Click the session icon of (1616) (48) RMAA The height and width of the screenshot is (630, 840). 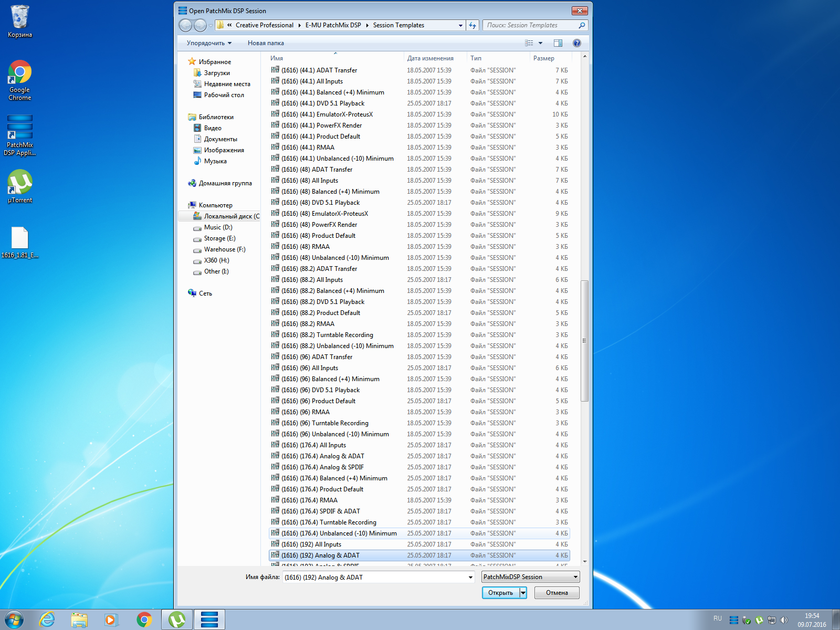pos(275,246)
